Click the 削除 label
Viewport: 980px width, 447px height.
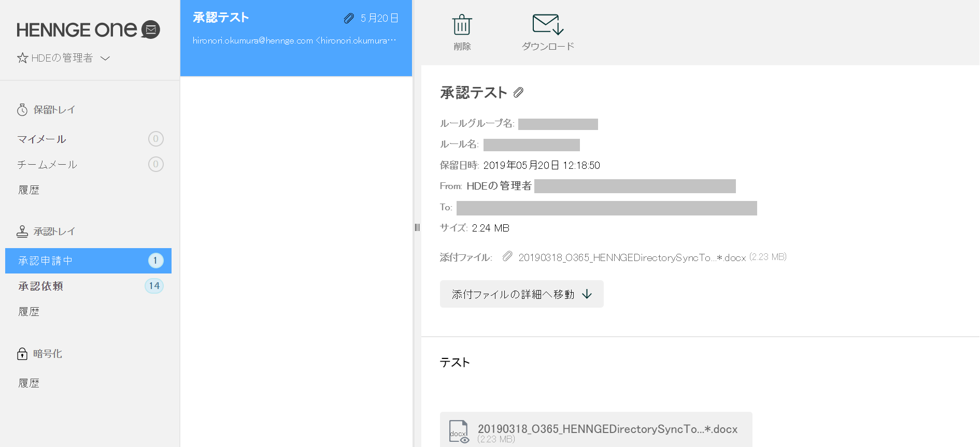pos(462,47)
